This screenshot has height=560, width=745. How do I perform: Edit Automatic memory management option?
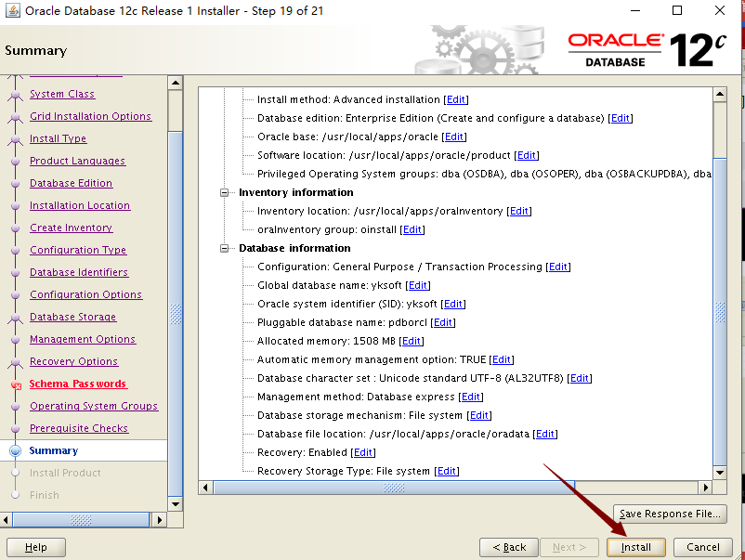502,359
